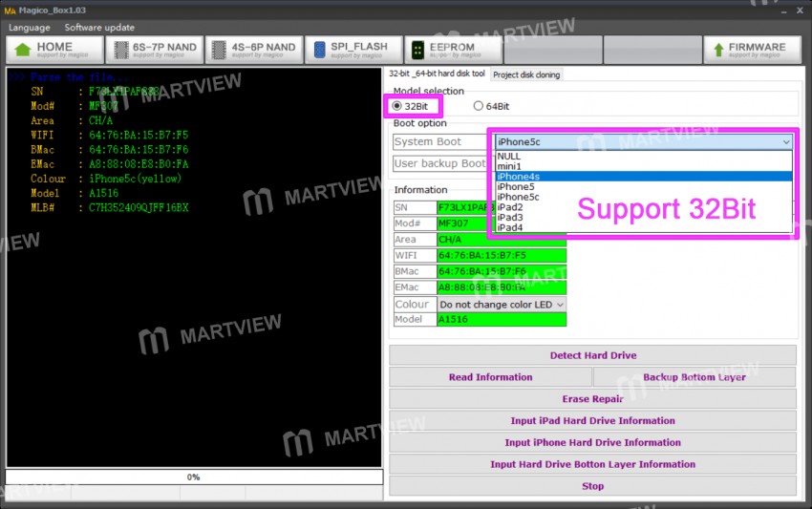Click the Model field showing A1516

(502, 319)
